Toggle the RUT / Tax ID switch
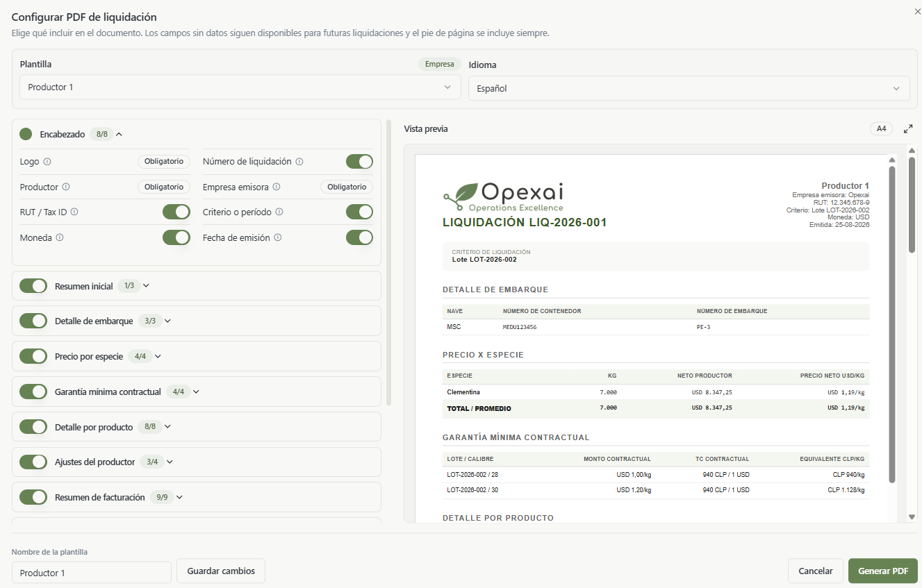The height and width of the screenshot is (588, 922). [x=176, y=212]
